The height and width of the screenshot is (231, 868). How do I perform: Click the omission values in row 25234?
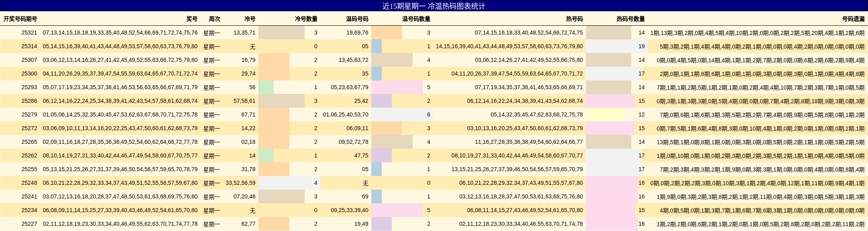coord(762,210)
